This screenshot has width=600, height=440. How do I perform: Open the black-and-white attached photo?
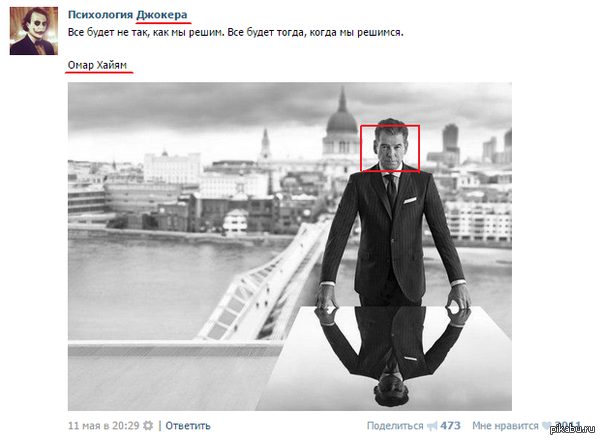(290, 246)
